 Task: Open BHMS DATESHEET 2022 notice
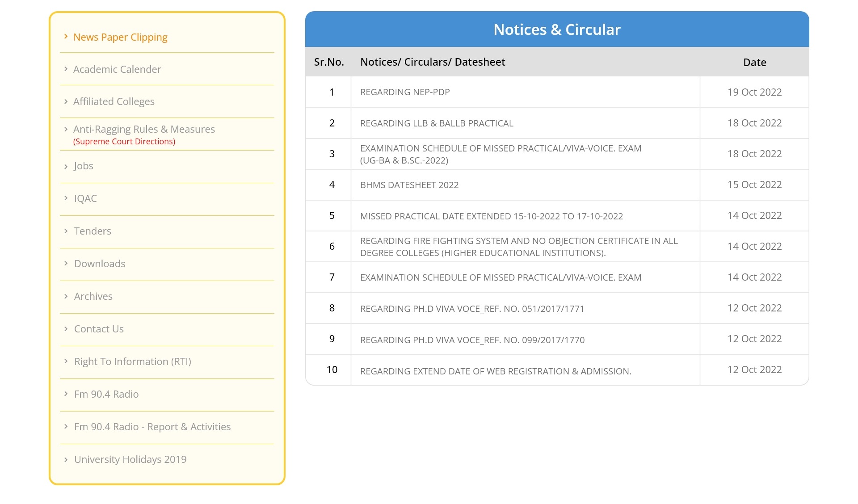click(409, 185)
